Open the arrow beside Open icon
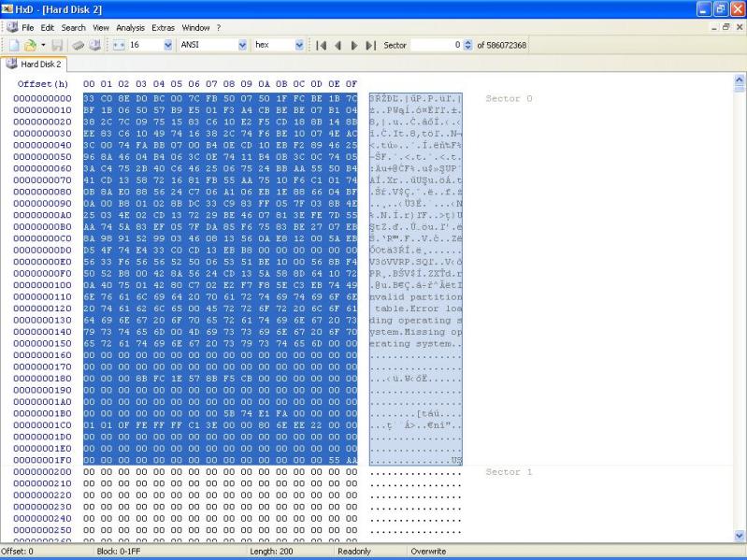 point(43,45)
